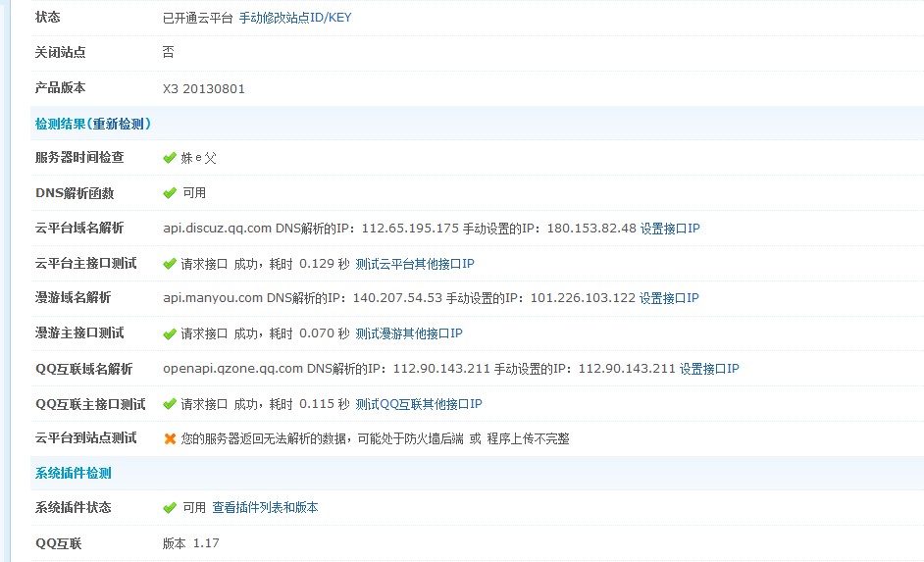
Task: Select product version text X3 20130801
Action: pos(204,89)
